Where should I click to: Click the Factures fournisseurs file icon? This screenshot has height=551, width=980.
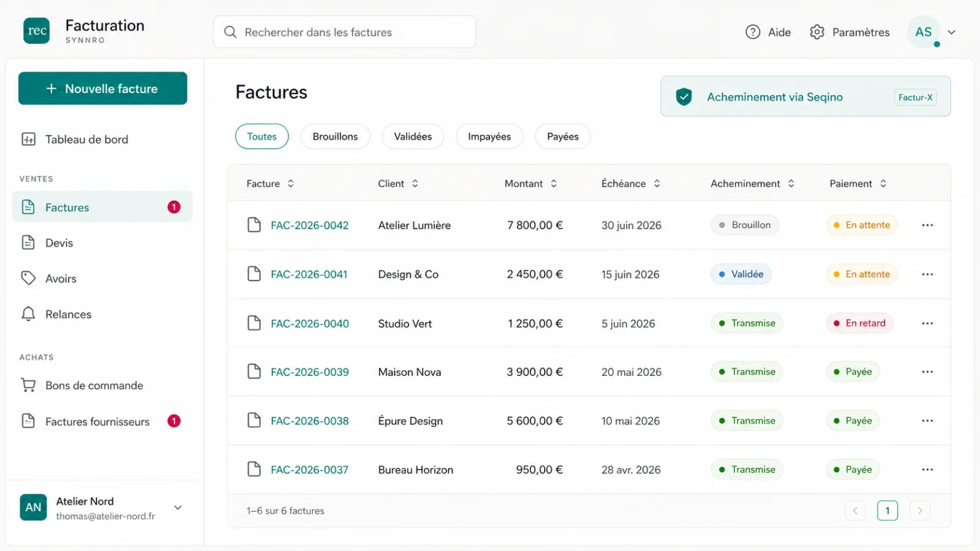[x=28, y=421]
